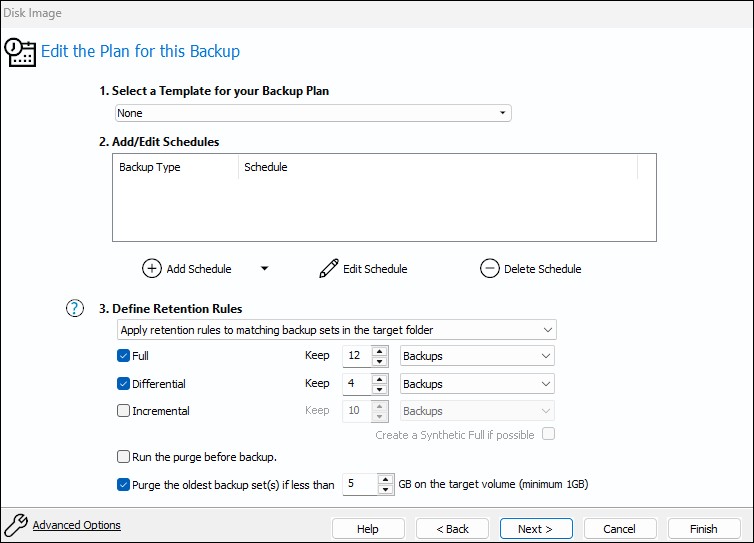This screenshot has width=754, height=543.
Task: Increase the Incremental keep count
Action: (380, 406)
